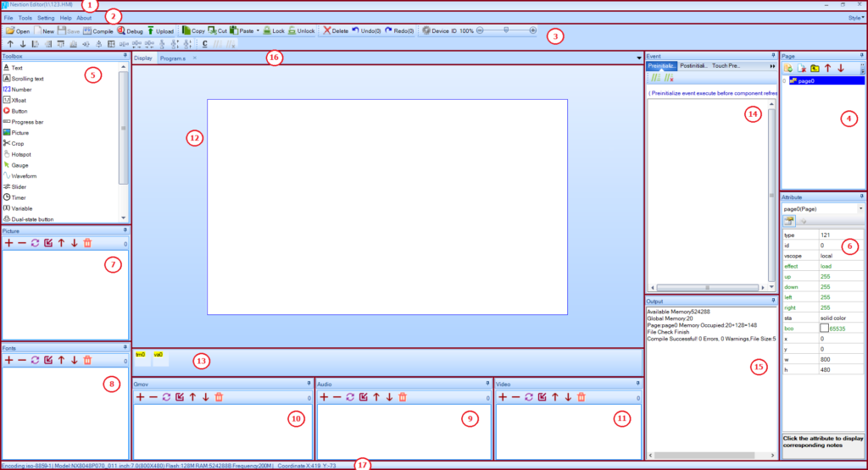Click the Lock component icon
This screenshot has height=470, width=868.
[273, 30]
